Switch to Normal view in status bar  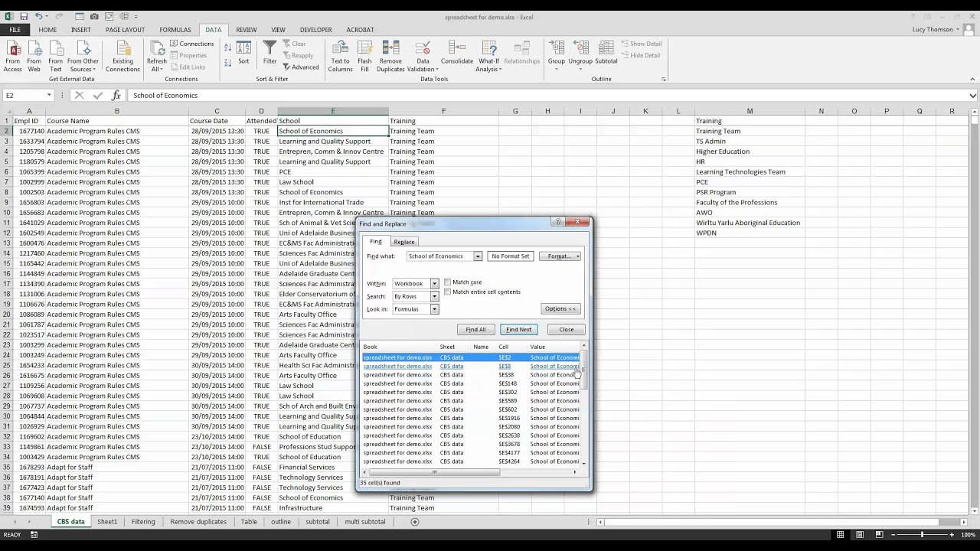pos(841,535)
